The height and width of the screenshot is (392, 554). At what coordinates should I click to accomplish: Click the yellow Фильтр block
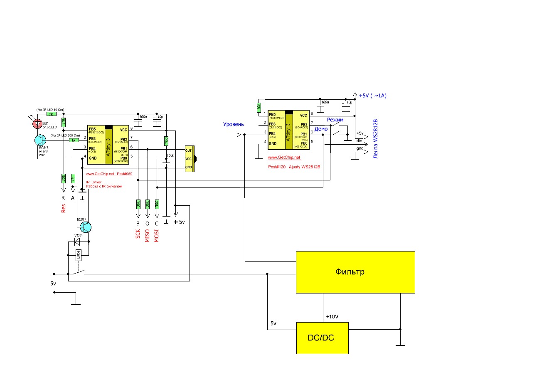point(355,272)
